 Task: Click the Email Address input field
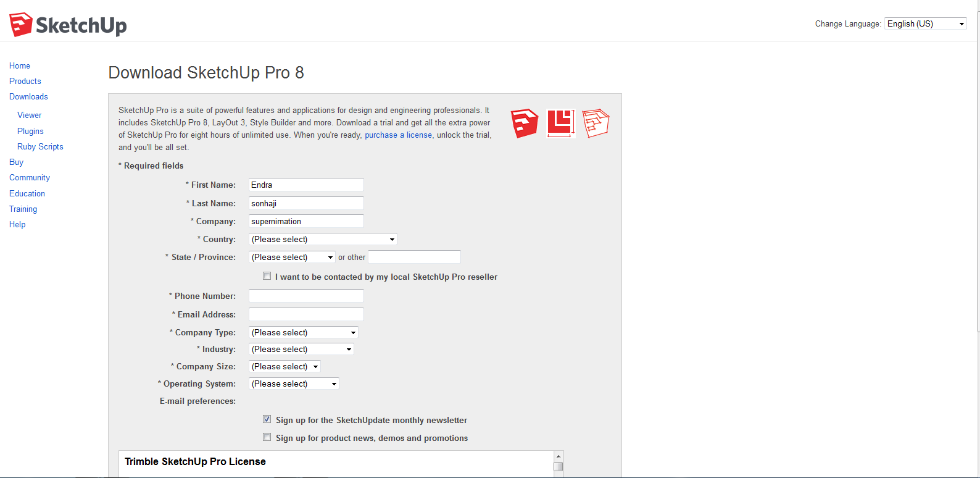(306, 314)
